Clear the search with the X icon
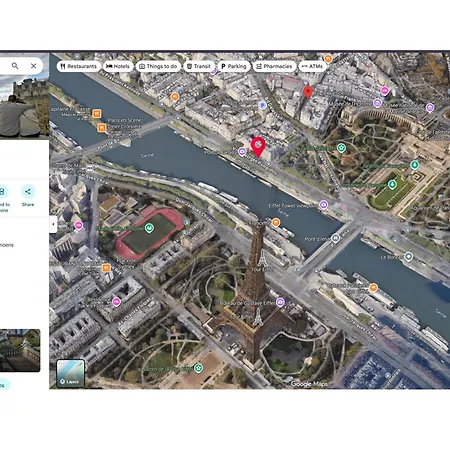450x450 pixels. (x=33, y=66)
